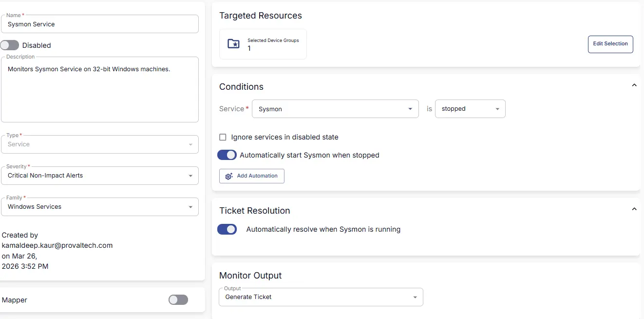Click the Edit Selection button
The width and height of the screenshot is (644, 319).
(x=610, y=44)
